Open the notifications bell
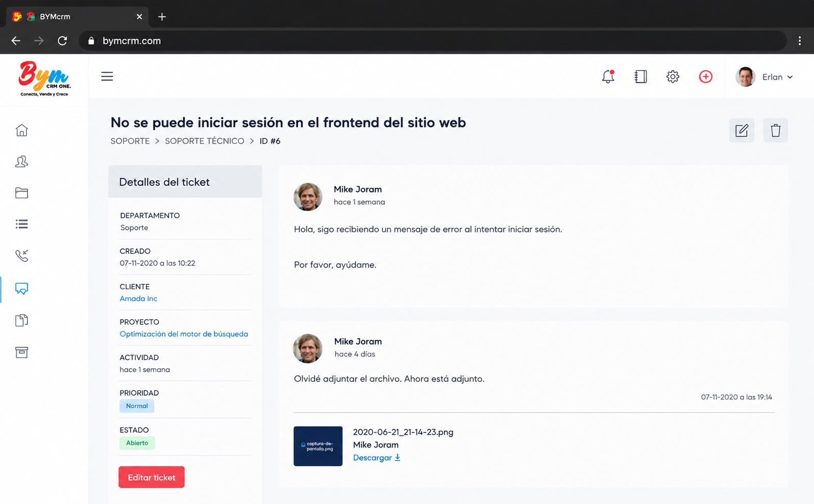Image resolution: width=814 pixels, height=504 pixels. (608, 77)
